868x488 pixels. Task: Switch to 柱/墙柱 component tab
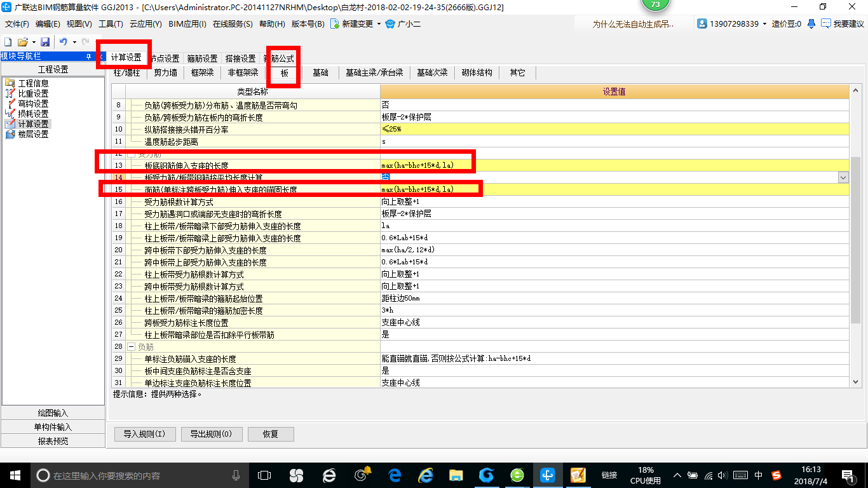127,73
